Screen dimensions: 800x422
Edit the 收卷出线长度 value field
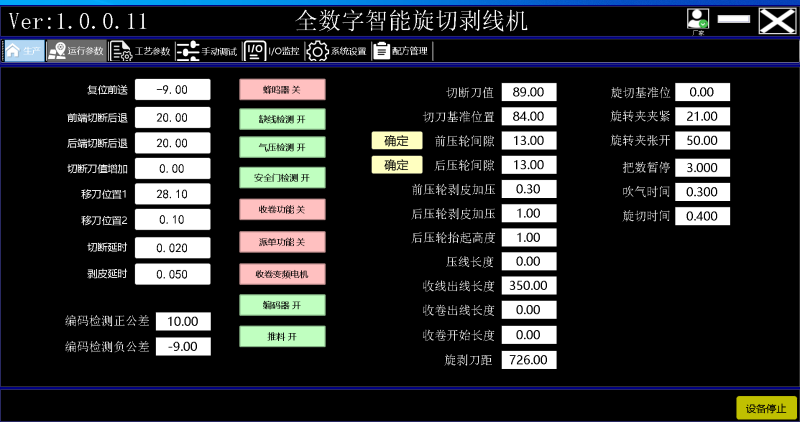pyautogui.click(x=529, y=310)
